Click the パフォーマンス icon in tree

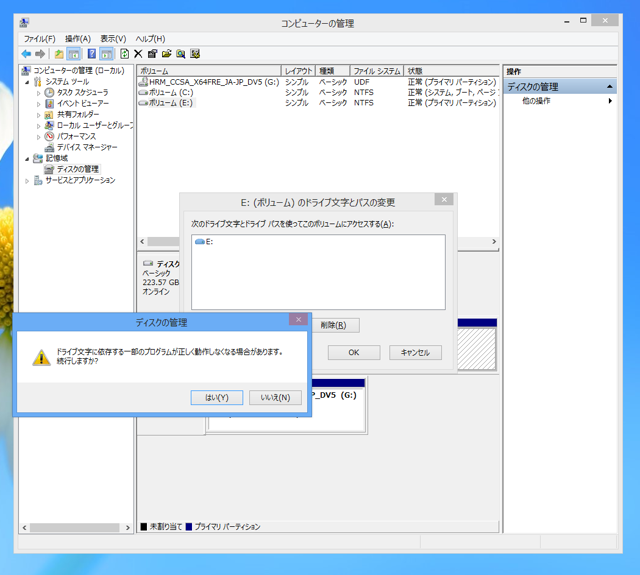(x=49, y=136)
